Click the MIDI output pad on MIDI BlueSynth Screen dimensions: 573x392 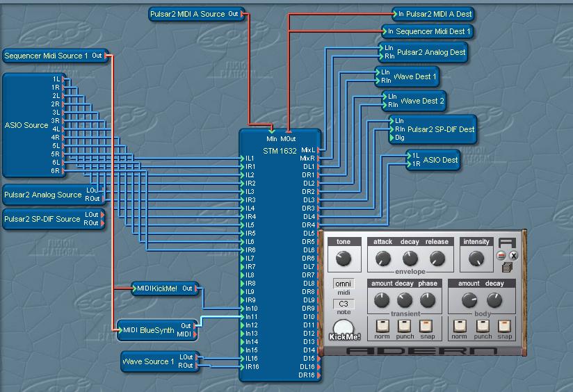pyautogui.click(x=195, y=334)
